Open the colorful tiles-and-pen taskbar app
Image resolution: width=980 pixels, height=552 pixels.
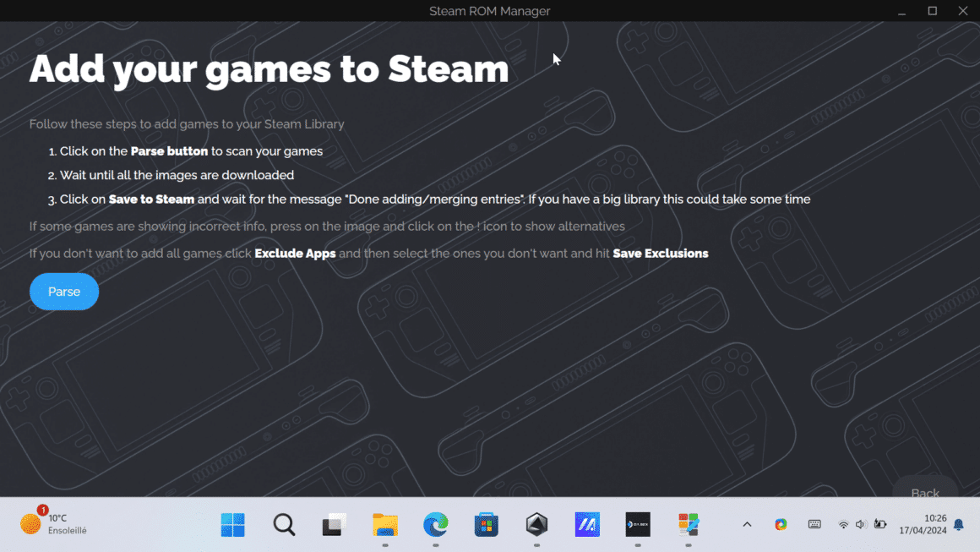coord(689,524)
